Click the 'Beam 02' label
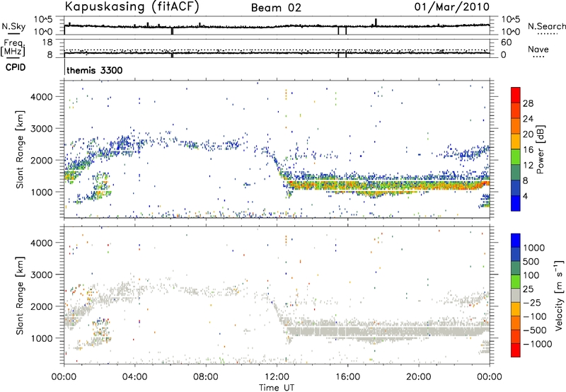566x392 pixels. [x=276, y=8]
